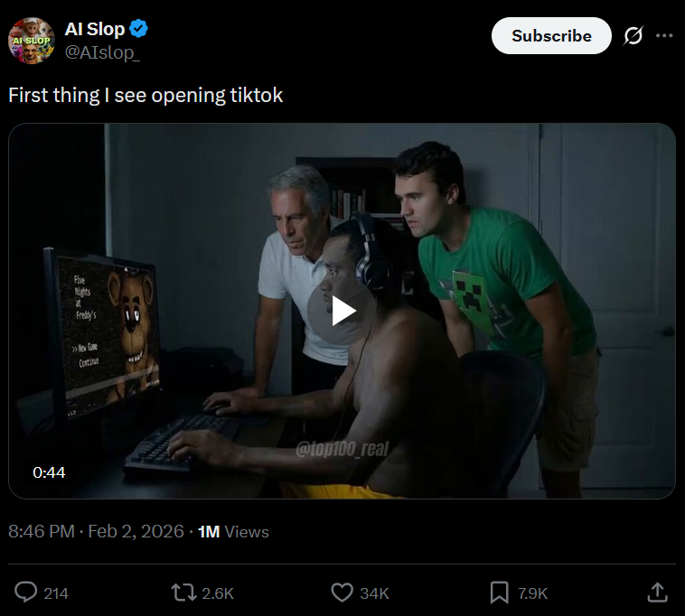Play the video with center play button
685x616 pixels.
(342, 311)
